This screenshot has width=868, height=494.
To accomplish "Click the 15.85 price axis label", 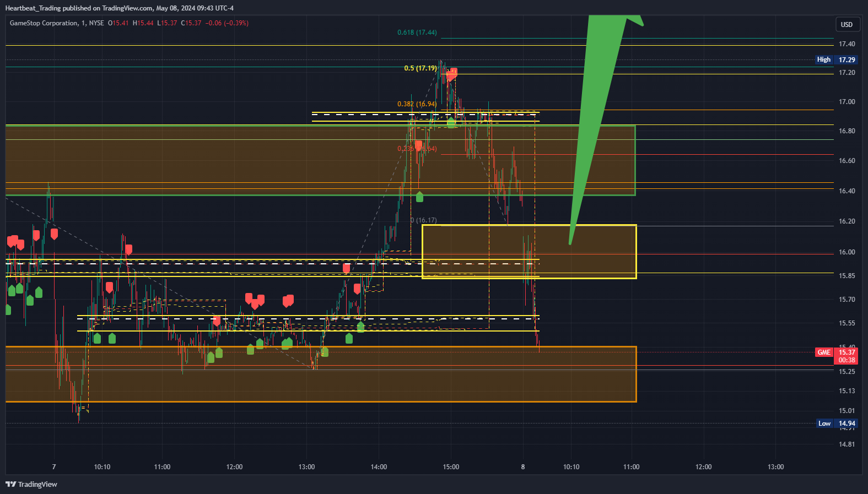I will click(847, 276).
